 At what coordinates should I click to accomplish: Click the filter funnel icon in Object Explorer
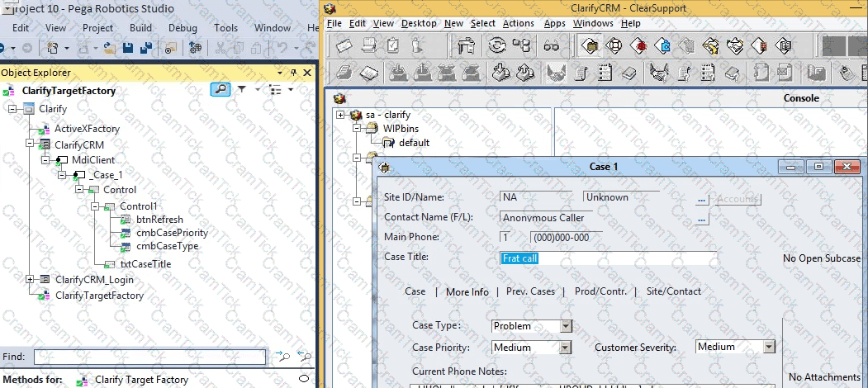click(x=242, y=90)
